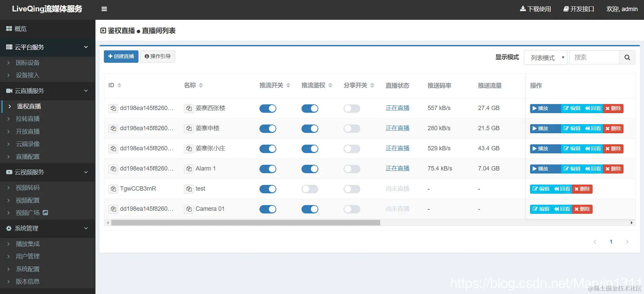Viewport: 644px width, 294px height.
Task: Sort by 推流开关 column arrows
Action: click(x=288, y=85)
